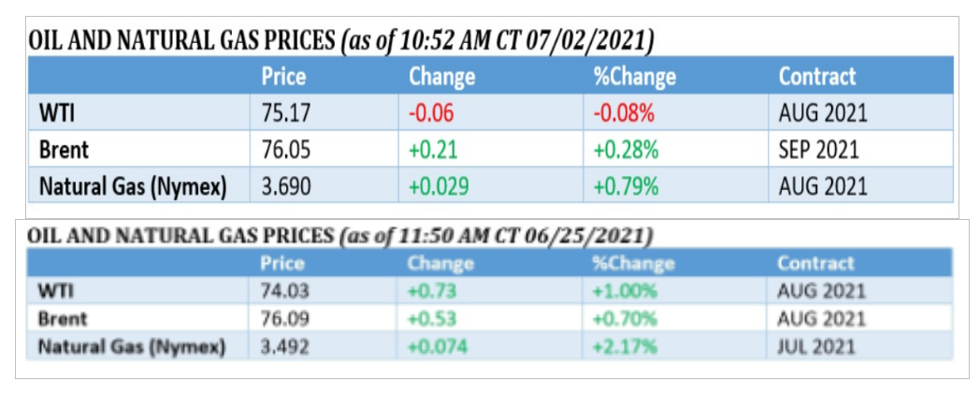Click the -0.08% percent change cell

pyautogui.click(x=624, y=114)
